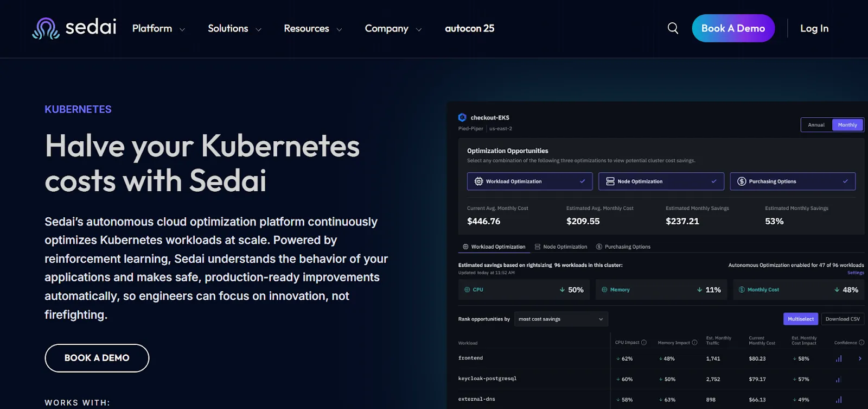Image resolution: width=868 pixels, height=409 pixels.
Task: Switch to the Purchasing Options tab
Action: pos(623,247)
